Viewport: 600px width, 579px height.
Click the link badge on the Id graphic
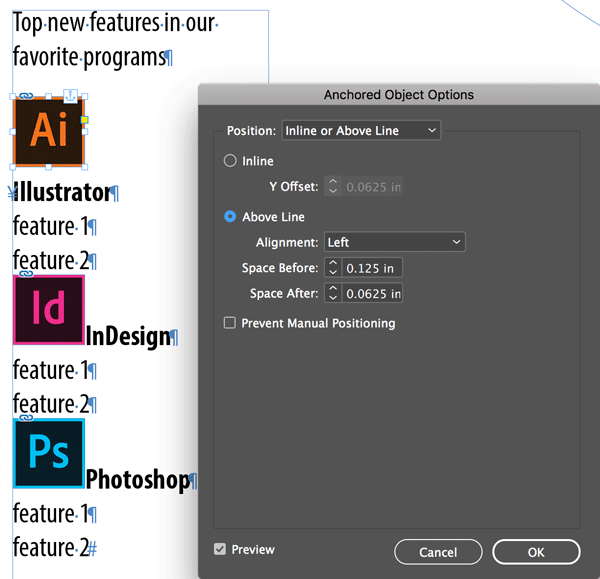click(26, 273)
